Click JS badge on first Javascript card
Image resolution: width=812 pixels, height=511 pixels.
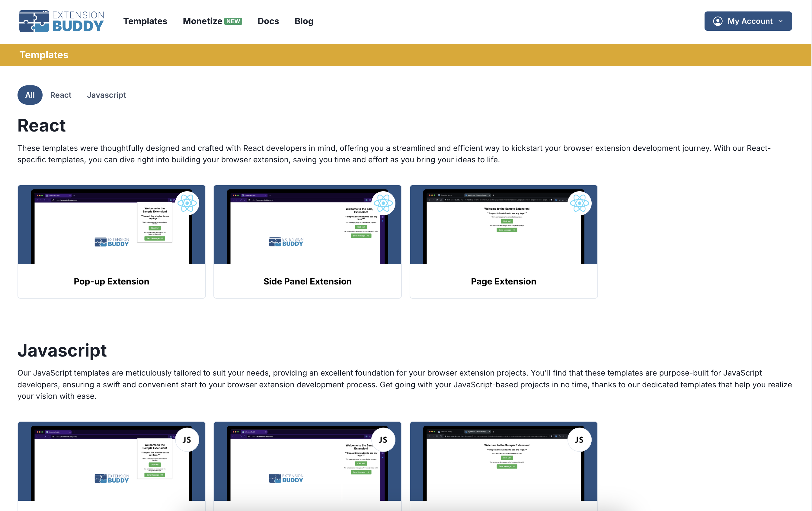(187, 440)
